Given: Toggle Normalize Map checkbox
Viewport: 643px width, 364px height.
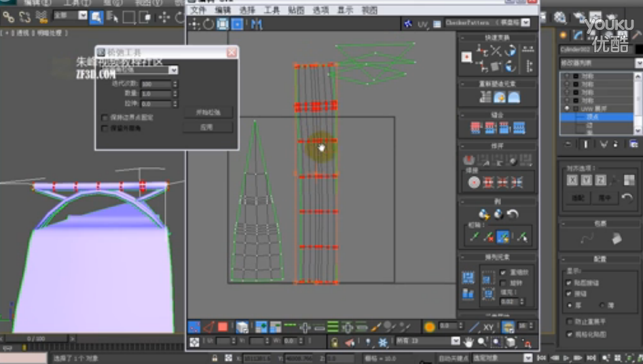Looking at the screenshot, I should (569, 333).
